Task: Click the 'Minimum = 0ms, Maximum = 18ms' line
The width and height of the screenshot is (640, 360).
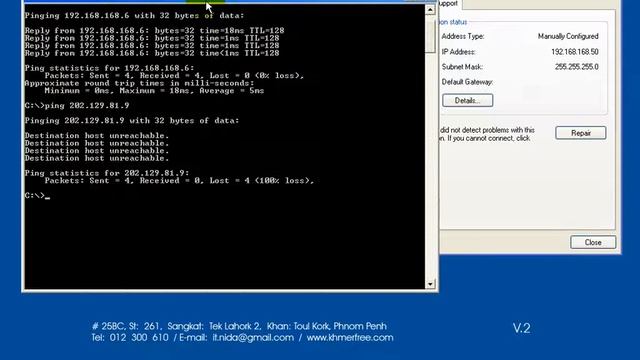Action: [x=154, y=91]
